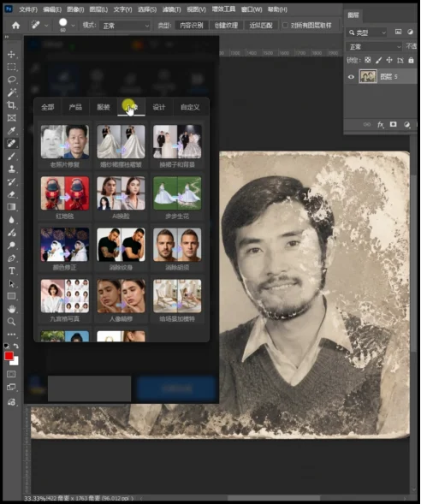Screen dimensions: 421x504
Task: Open the 滤镜 menu
Action: pos(172,9)
